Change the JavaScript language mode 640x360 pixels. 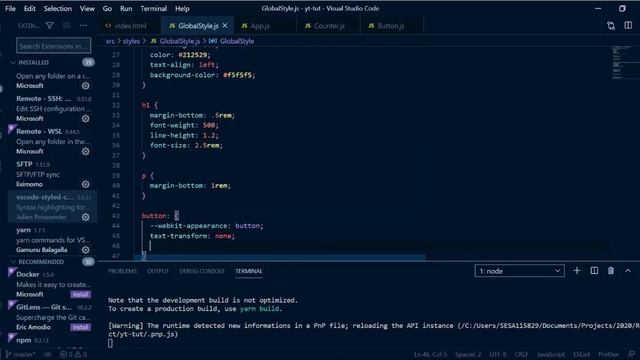550,354
